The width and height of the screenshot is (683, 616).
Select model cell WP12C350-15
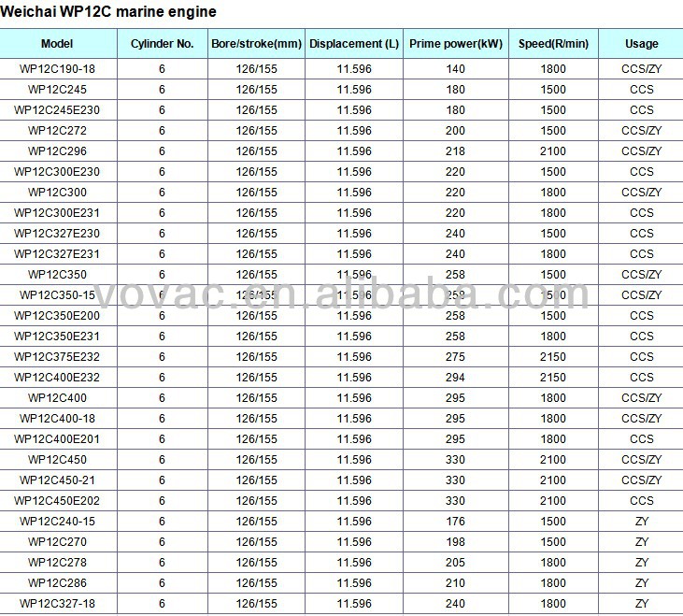[x=57, y=295]
